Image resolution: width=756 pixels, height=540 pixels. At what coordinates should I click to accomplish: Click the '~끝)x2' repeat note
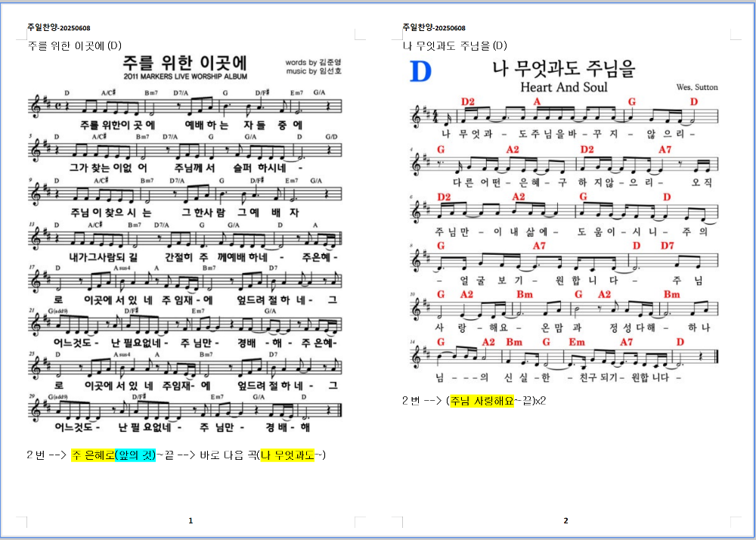(530, 401)
